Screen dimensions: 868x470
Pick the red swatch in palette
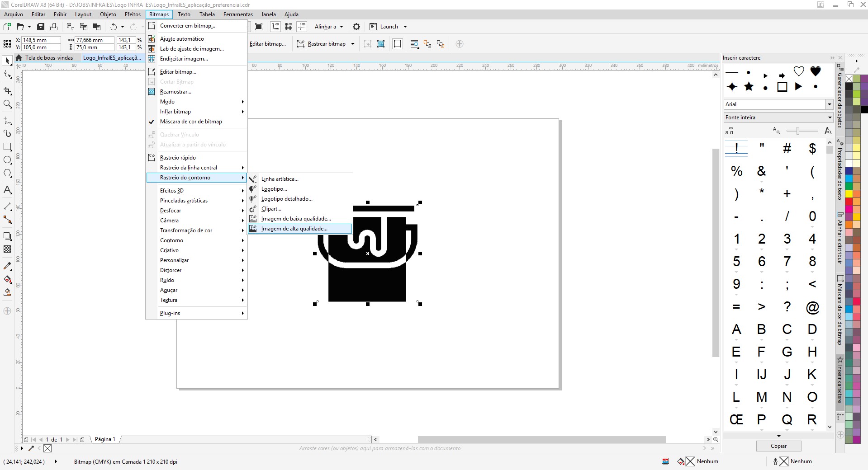click(849, 202)
